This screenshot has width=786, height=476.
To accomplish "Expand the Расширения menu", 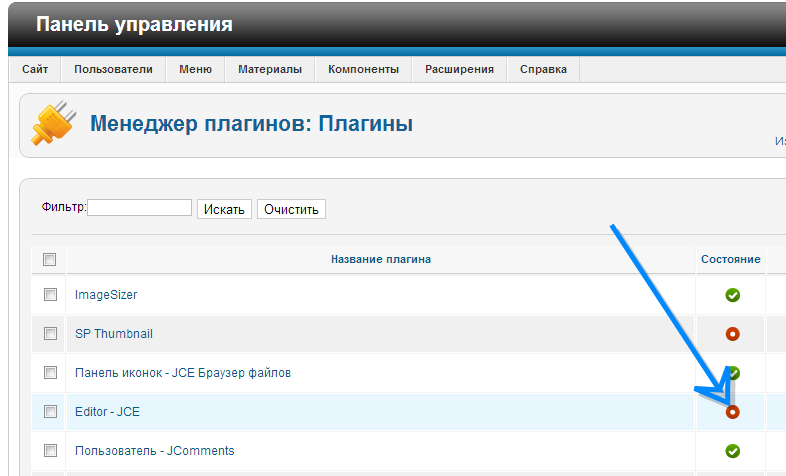I will [x=459, y=70].
